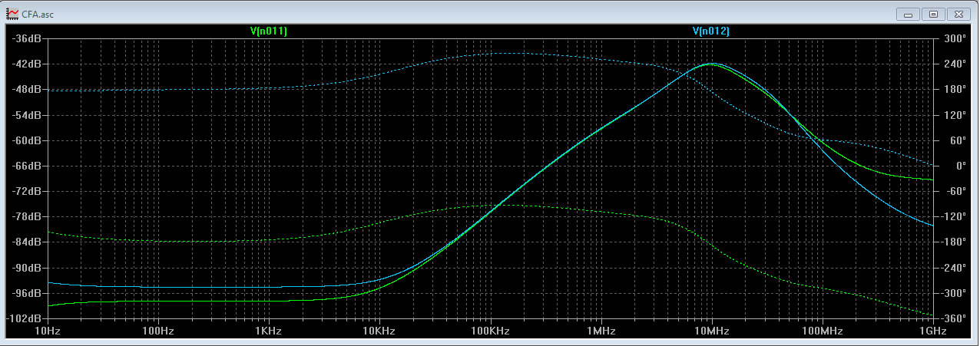Click the 10Hz frequency axis label
980x346 pixels.
coord(48,331)
